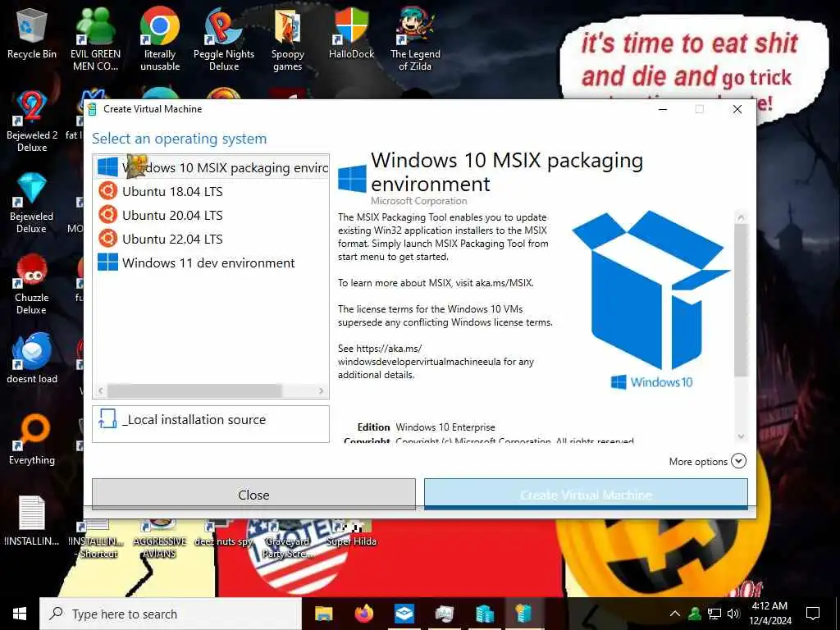
Task: Click the Ubuntu 20.04 orange logo icon
Action: pos(107,215)
